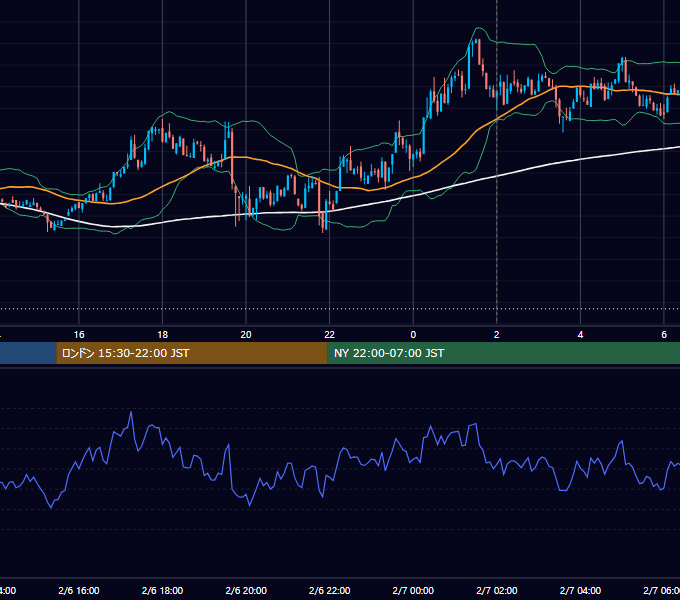Click the 4 hour label on chart axis
The image size is (680, 600).
(580, 334)
